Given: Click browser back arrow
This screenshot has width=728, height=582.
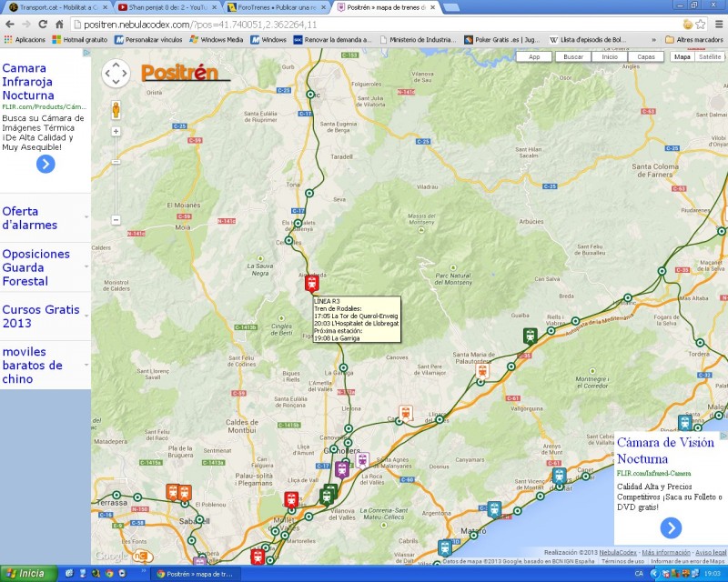Looking at the screenshot, I should point(10,25).
